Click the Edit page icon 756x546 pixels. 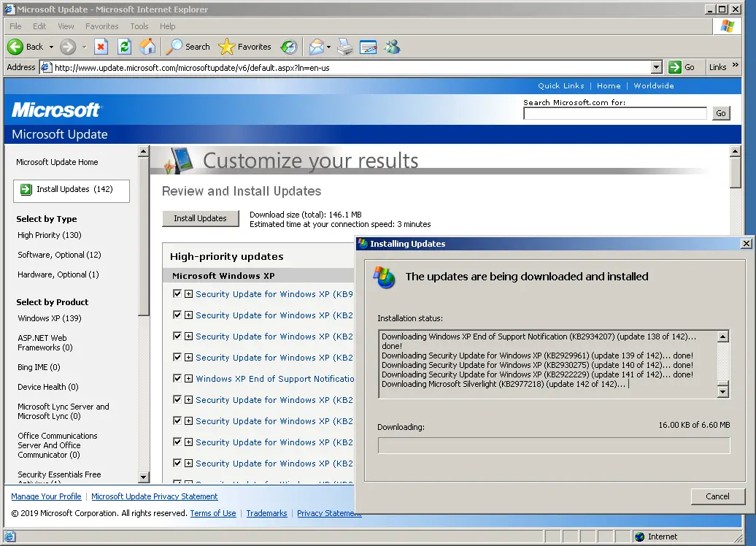[368, 47]
